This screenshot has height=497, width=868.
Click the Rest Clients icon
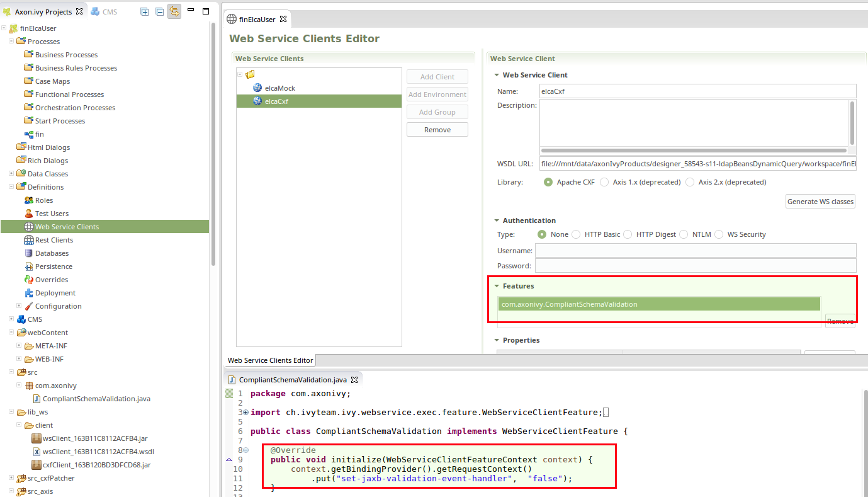[29, 240]
